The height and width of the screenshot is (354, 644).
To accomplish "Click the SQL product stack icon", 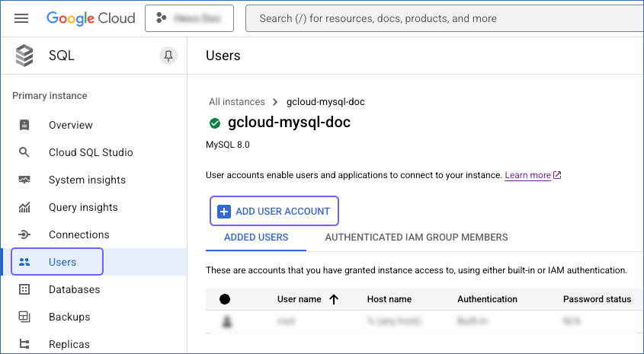I will point(24,56).
